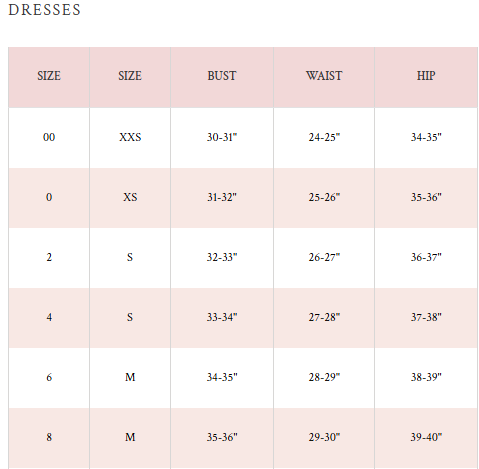
Task: Select the BUST column header
Action: [222, 76]
